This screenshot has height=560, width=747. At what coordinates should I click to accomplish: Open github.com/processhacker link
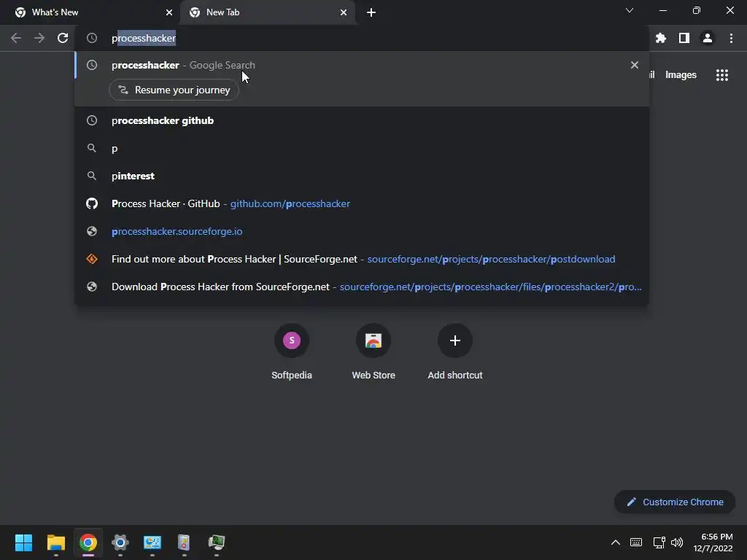click(290, 204)
